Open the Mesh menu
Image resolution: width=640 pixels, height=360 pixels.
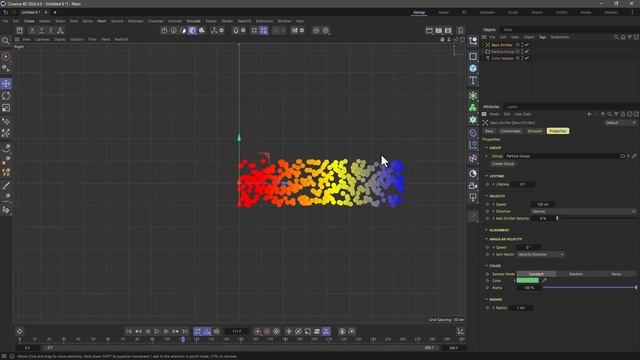coord(102,21)
